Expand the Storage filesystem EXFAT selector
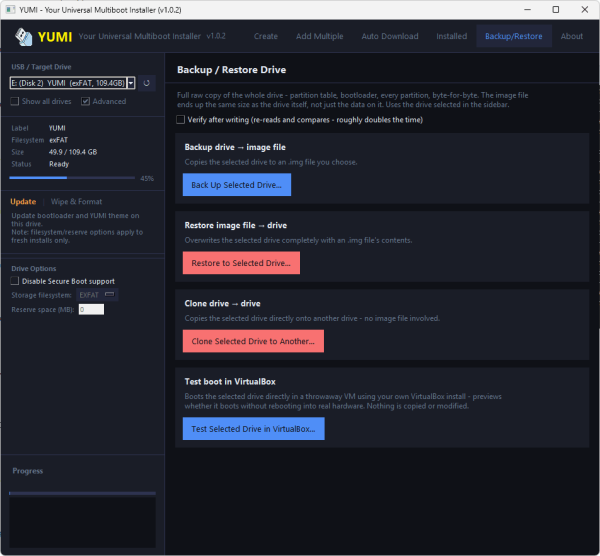The width and height of the screenshot is (600, 556). point(97,295)
